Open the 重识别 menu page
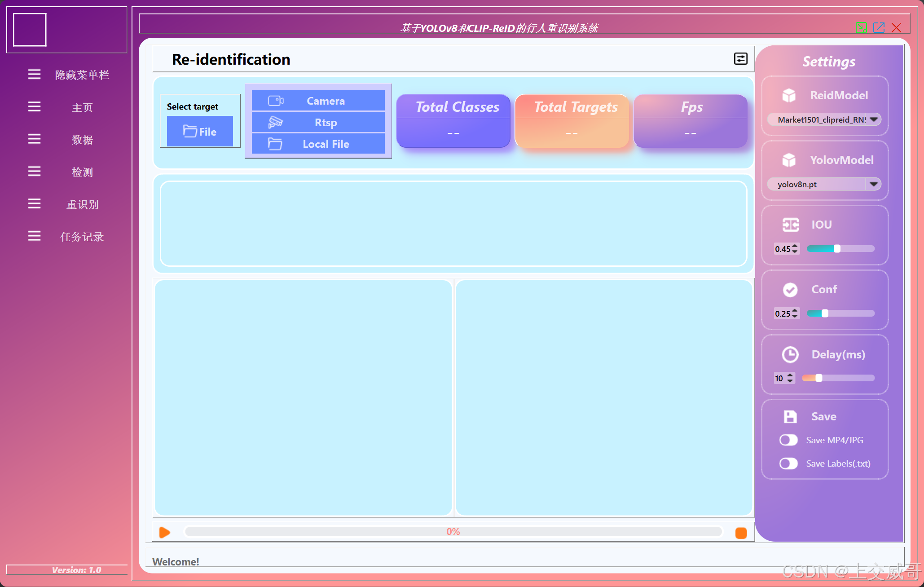Viewport: 924px width, 587px height. 82,204
